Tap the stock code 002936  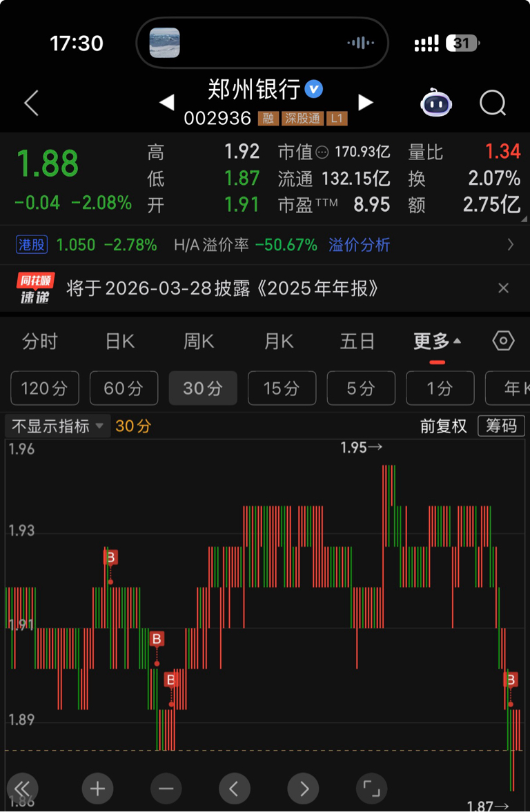pyautogui.click(x=217, y=119)
